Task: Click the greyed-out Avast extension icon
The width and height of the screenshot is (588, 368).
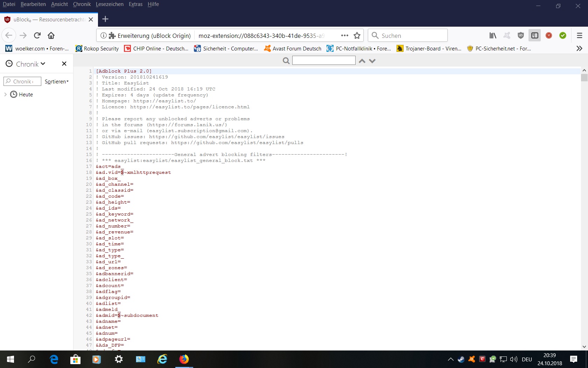Action: (507, 35)
